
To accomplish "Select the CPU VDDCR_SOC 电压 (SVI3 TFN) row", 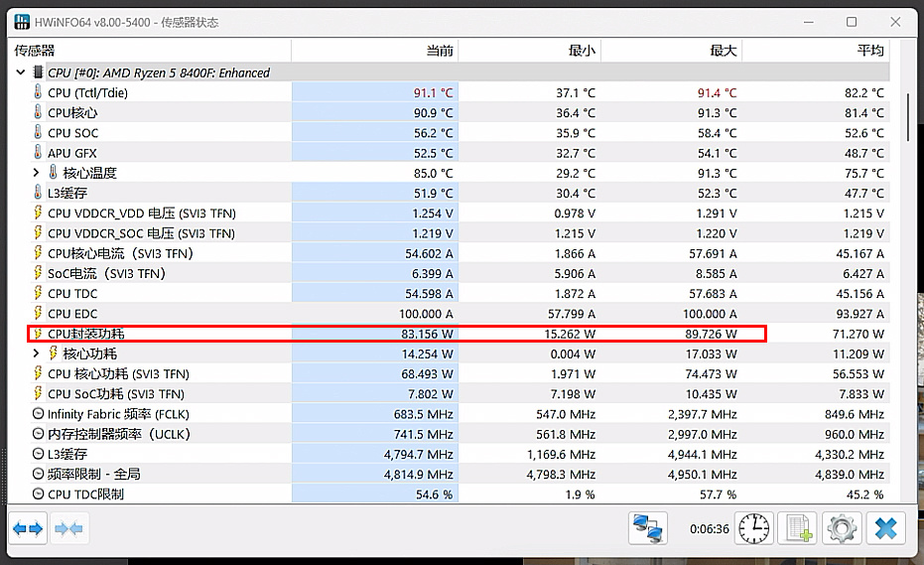I will click(460, 233).
